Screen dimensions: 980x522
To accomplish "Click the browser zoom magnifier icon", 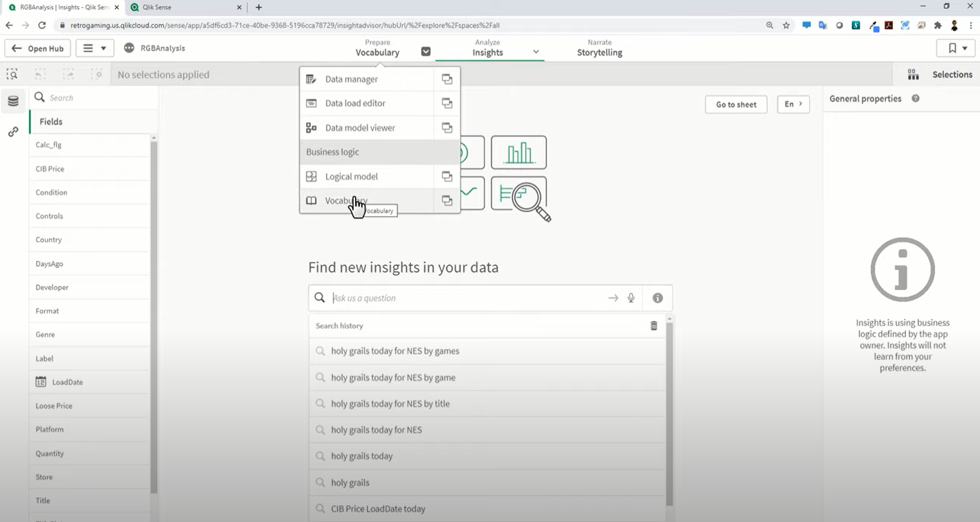I will [x=770, y=25].
